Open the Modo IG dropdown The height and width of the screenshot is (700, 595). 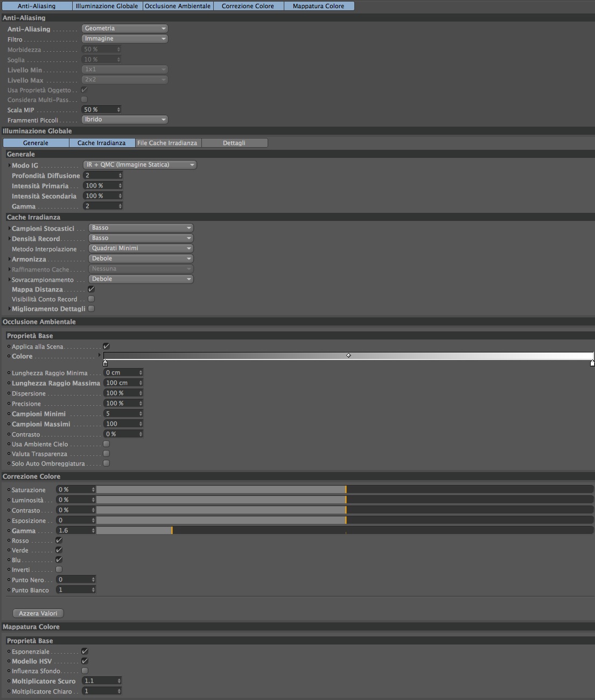point(140,165)
